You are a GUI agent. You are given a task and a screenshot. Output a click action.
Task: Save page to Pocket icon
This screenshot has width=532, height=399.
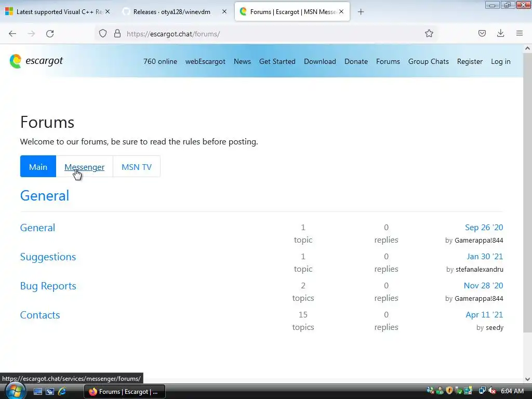(x=482, y=33)
